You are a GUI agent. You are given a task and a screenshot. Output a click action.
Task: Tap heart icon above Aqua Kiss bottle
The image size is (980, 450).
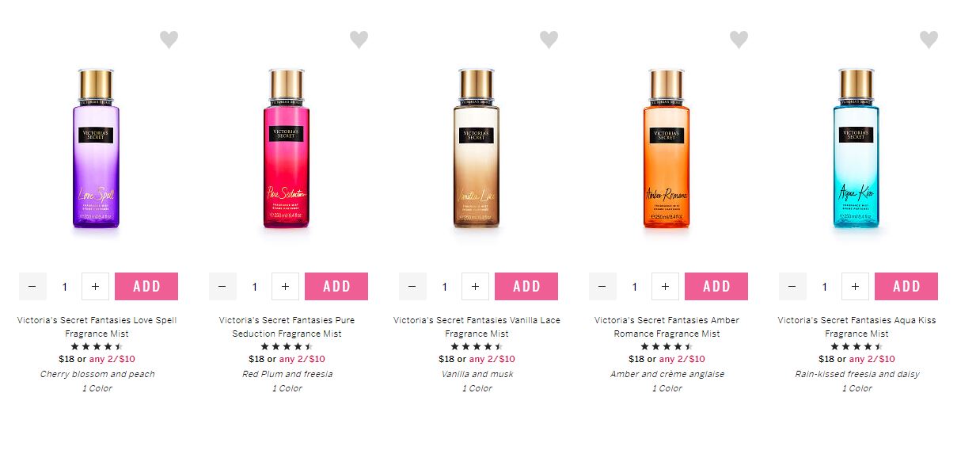(929, 40)
